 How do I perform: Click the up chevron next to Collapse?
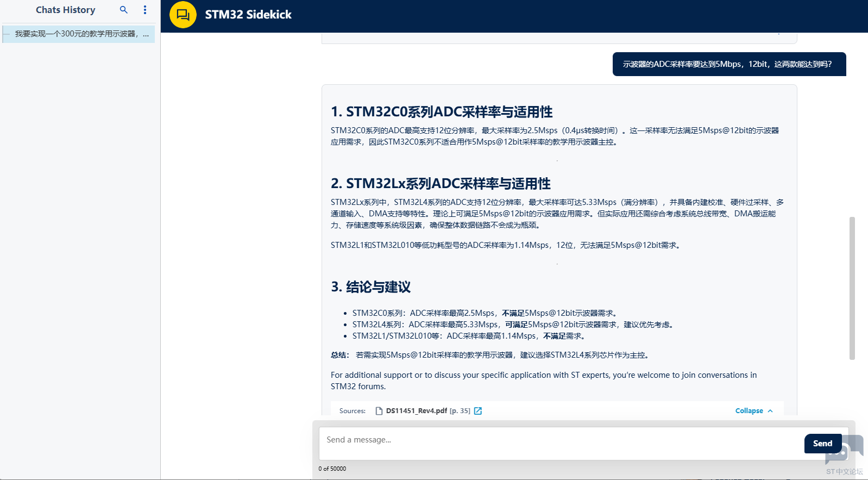point(770,411)
